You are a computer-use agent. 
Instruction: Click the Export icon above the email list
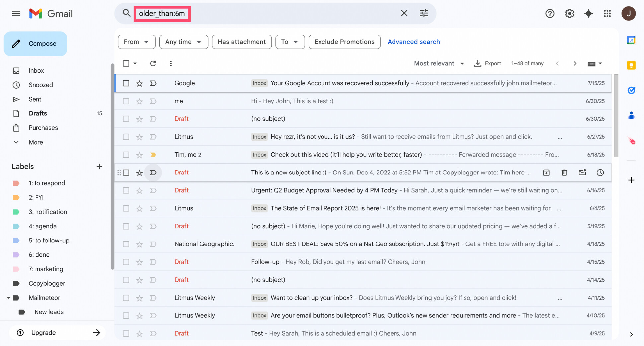[488, 63]
